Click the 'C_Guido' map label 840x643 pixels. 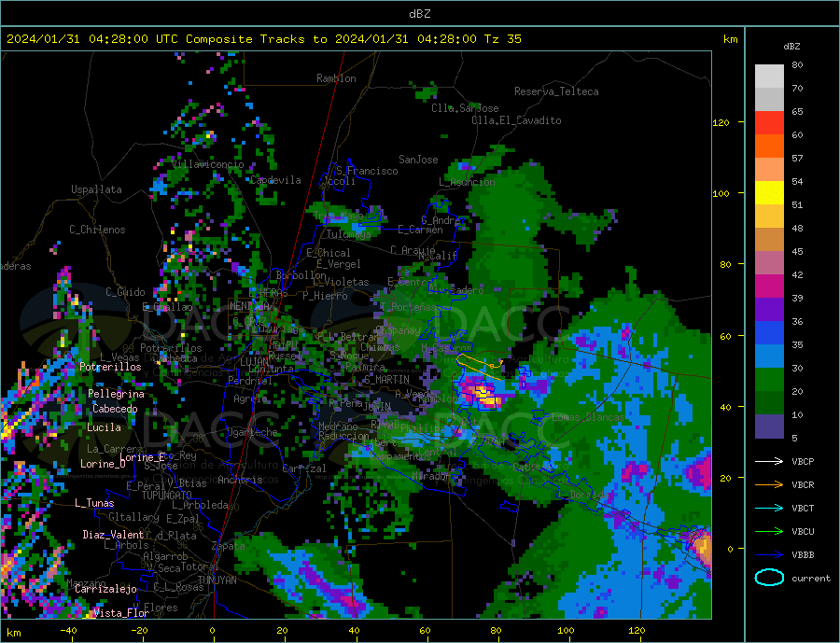coord(125,292)
